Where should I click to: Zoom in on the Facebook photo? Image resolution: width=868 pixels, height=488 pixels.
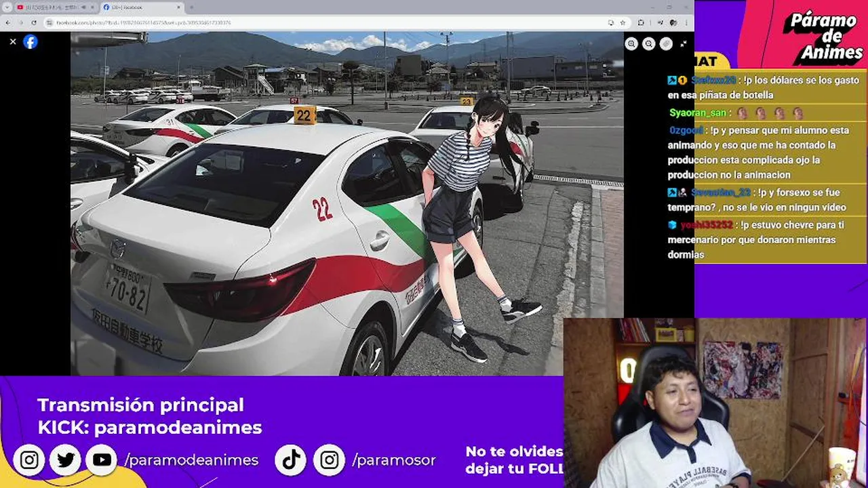[631, 43]
